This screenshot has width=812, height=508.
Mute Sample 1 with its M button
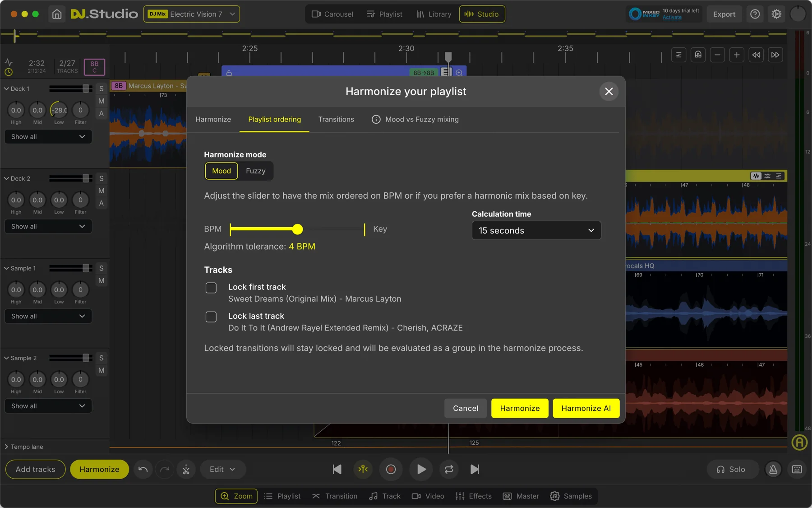(x=101, y=280)
